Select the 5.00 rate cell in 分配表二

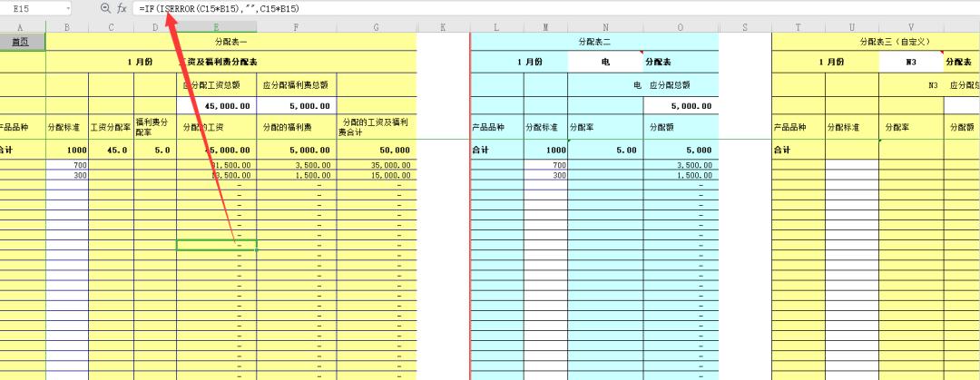pyautogui.click(x=605, y=150)
